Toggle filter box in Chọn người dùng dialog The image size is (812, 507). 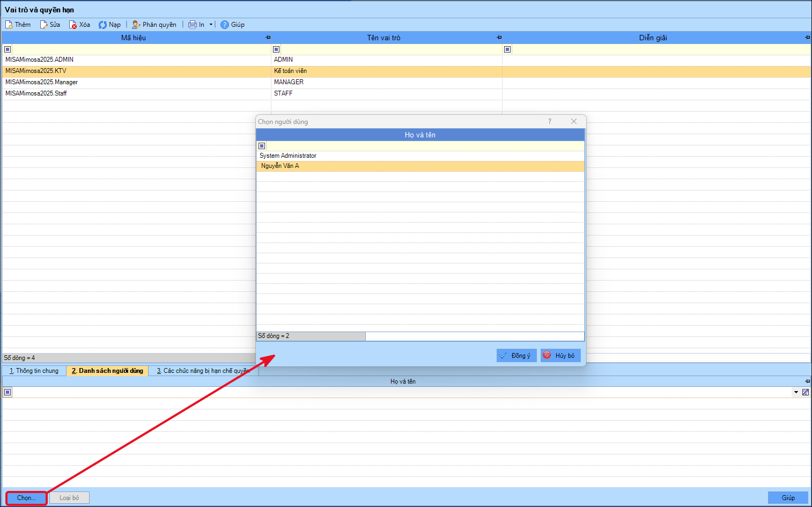(x=262, y=146)
